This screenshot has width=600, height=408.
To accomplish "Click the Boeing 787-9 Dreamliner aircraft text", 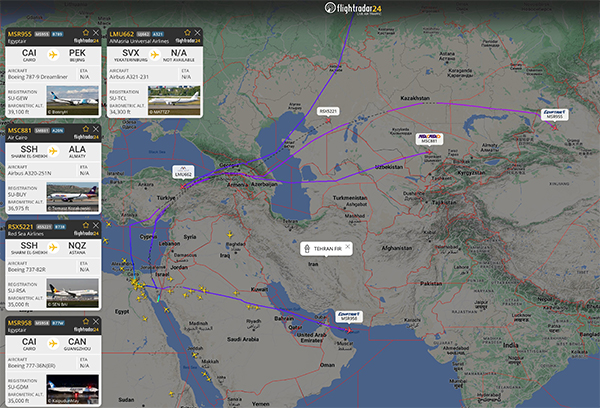I will 38,77.
